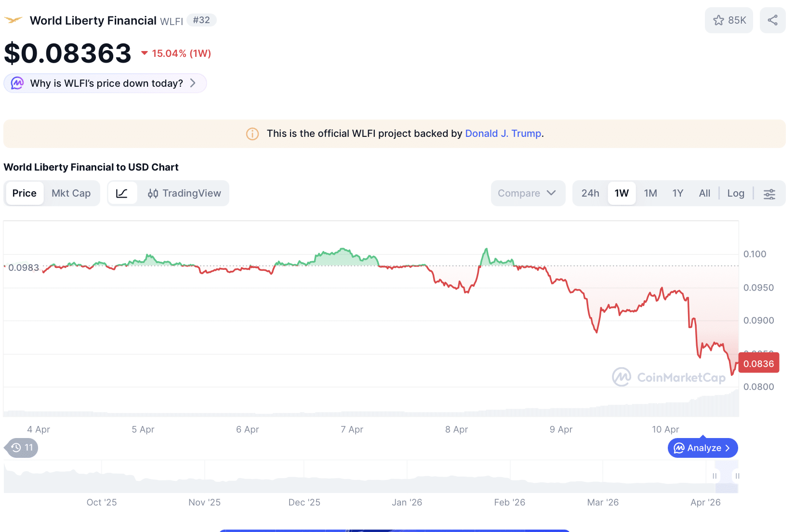Viewport: 795px width, 532px height.
Task: Click the left range slider handle
Action: point(715,476)
